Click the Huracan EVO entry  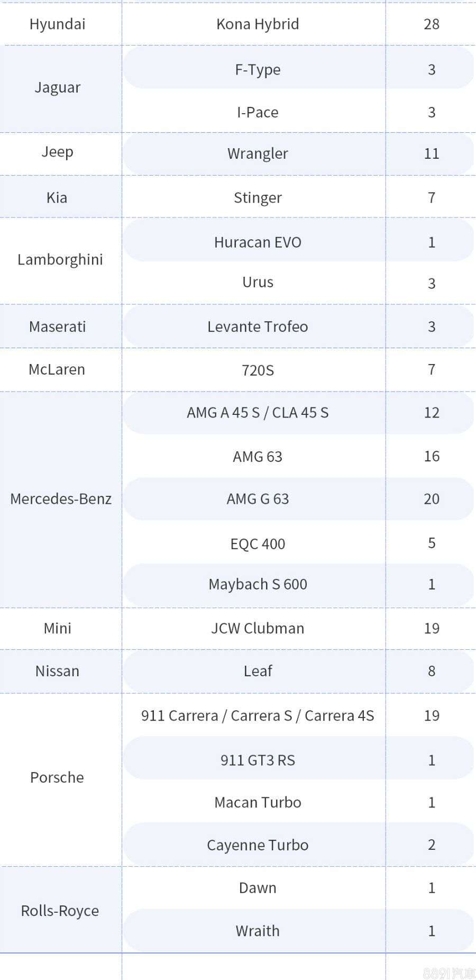(x=258, y=242)
